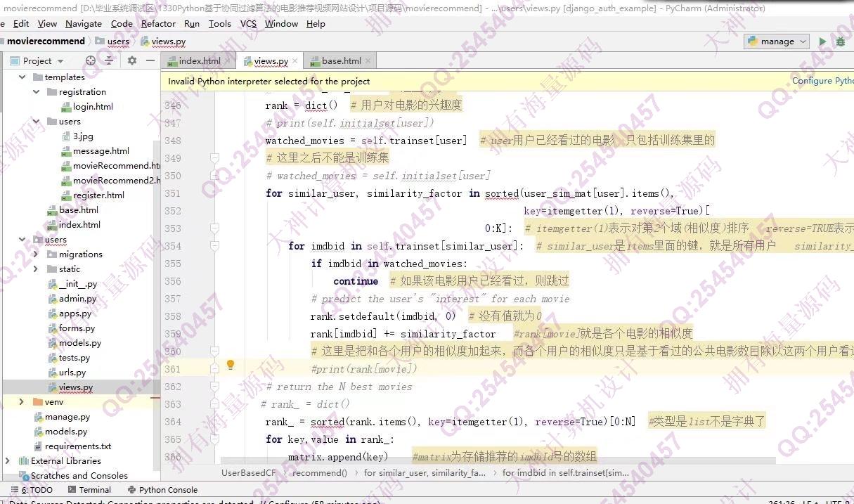
Task: Toggle the code fold marker on line 362
Action: click(x=215, y=387)
